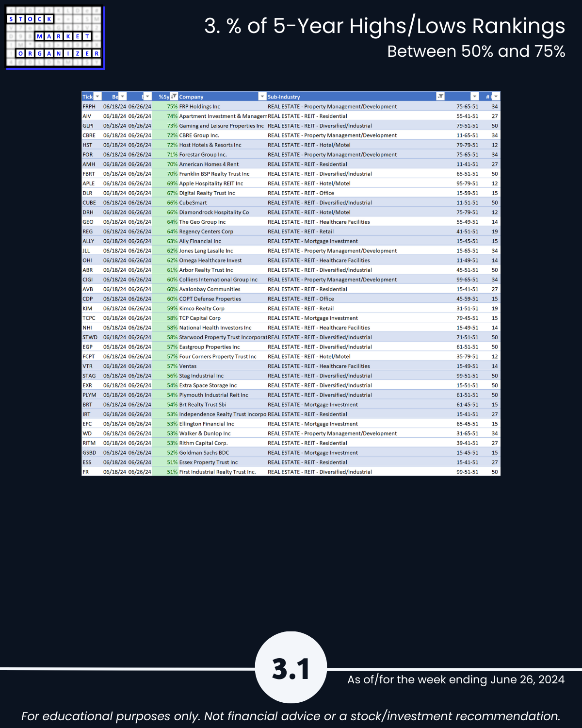582x728 pixels.
Task: Select the 'American Homes 4 Rent' cell
Action: pos(223,164)
